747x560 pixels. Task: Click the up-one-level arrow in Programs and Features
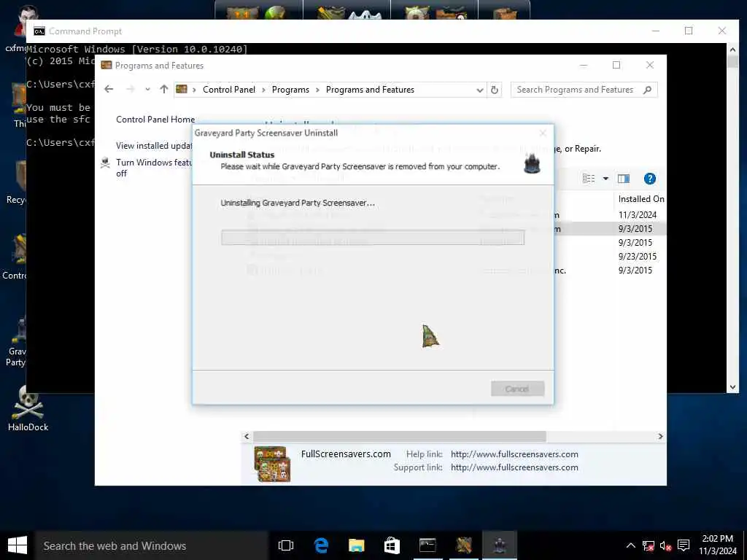click(x=164, y=89)
